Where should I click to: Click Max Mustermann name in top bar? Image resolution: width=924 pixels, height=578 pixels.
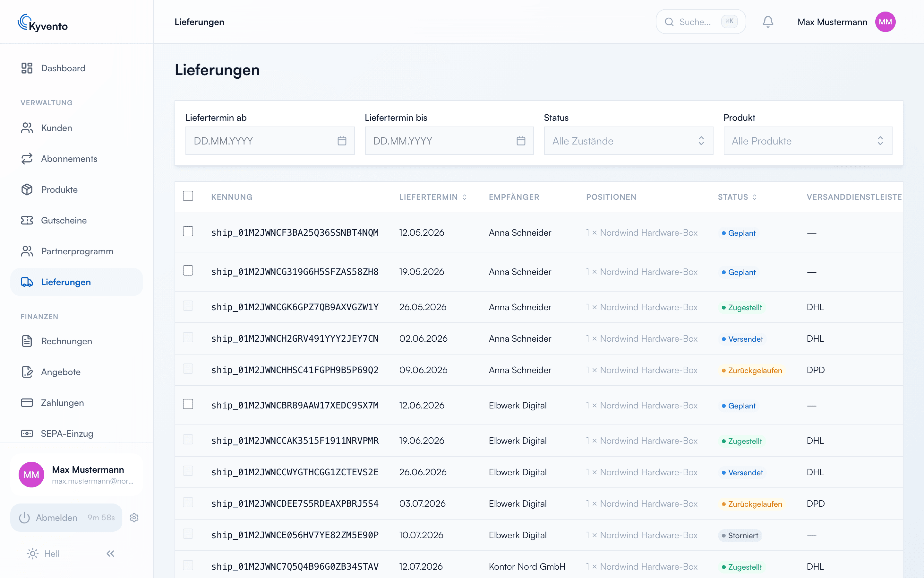832,22
